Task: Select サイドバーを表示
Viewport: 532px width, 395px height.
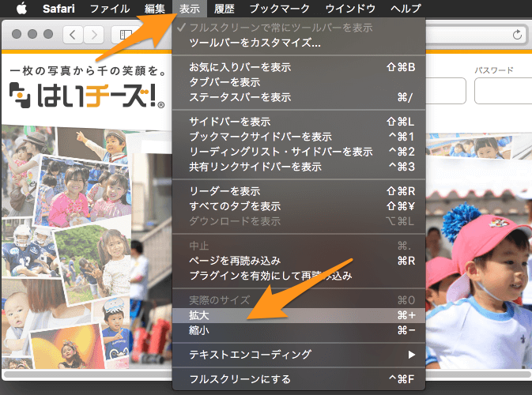Action: (299, 122)
